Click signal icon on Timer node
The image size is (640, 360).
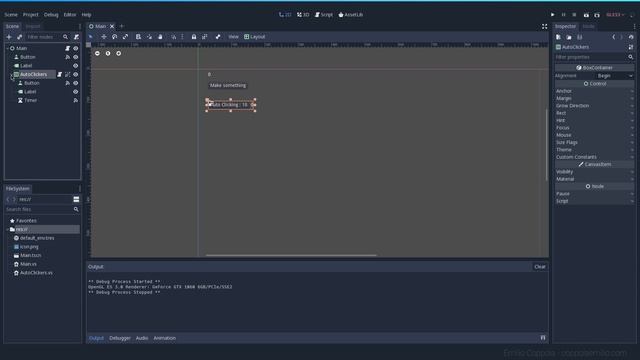76,100
